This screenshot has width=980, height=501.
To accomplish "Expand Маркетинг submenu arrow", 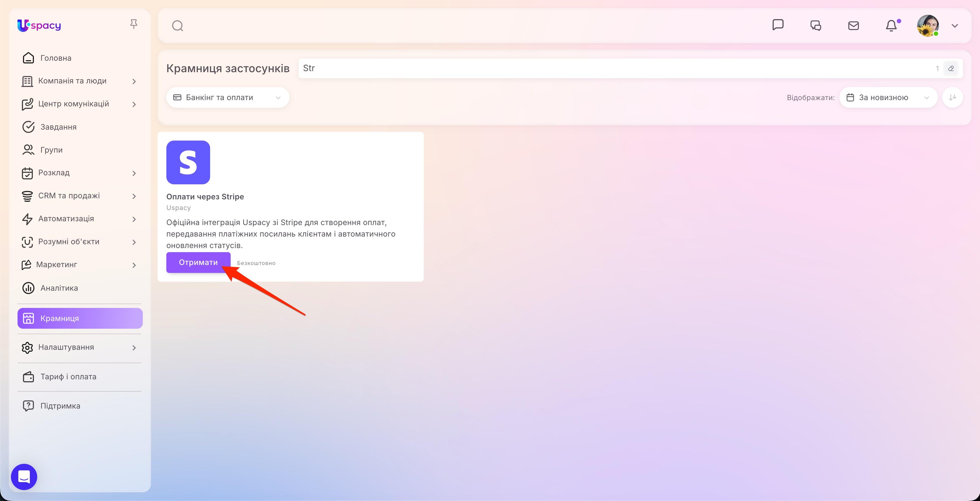I will [x=134, y=265].
